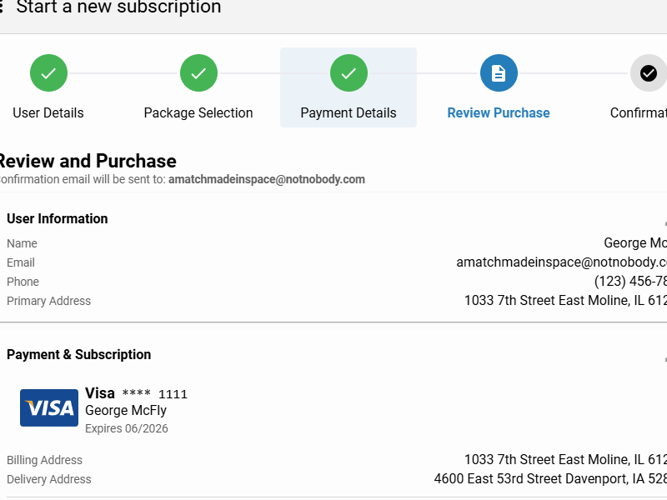Expand the Payment & Subscription section control

click(x=664, y=357)
